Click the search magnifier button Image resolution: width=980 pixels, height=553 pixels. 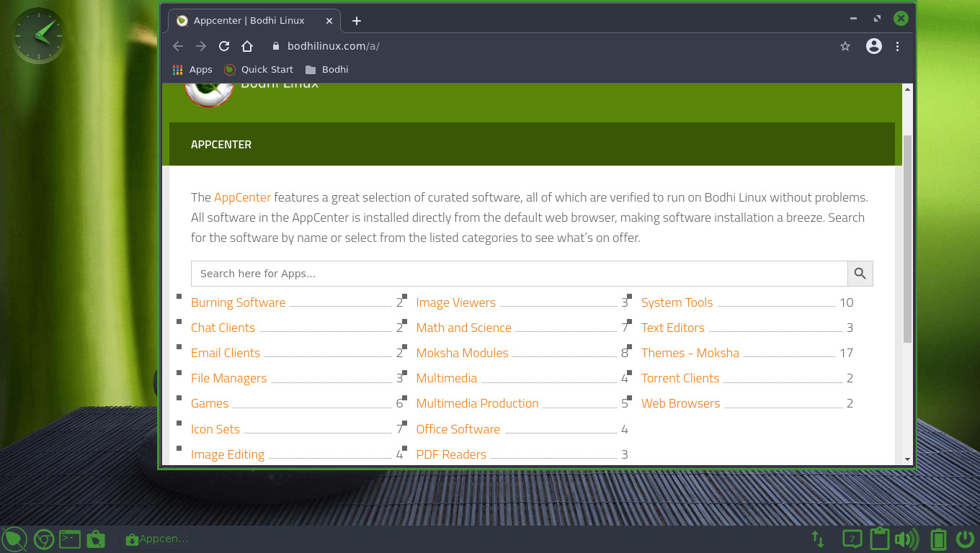860,274
